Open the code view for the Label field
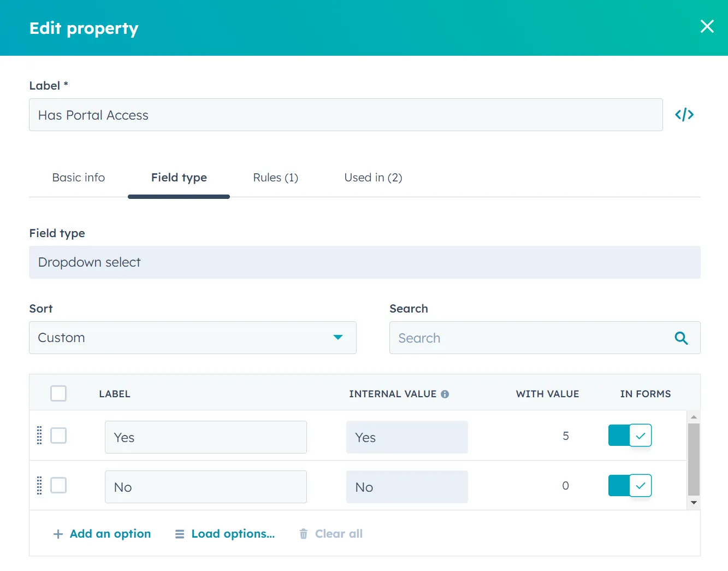The image size is (728, 571). coord(684,115)
